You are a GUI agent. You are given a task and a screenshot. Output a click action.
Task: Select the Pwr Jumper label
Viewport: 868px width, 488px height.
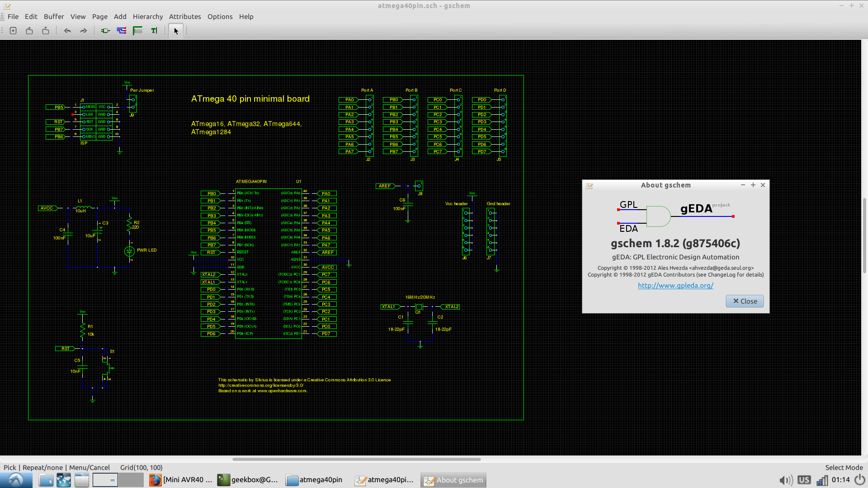[142, 90]
